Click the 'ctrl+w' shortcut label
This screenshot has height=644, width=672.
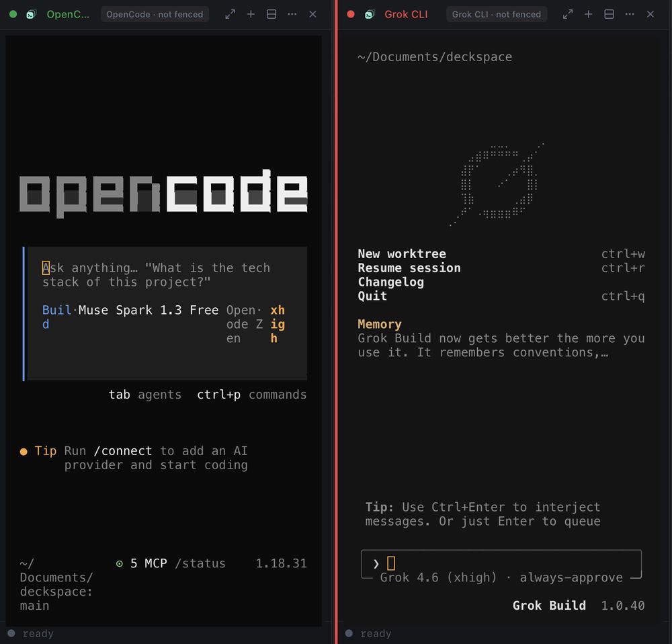[623, 254]
